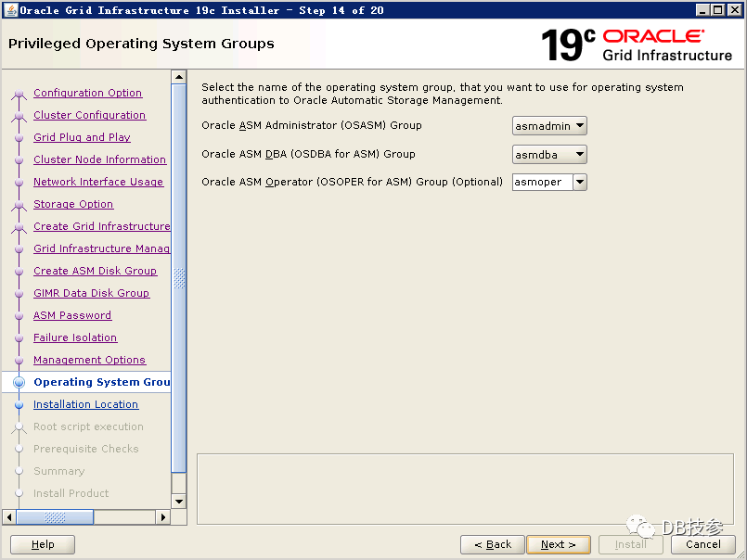Select the current Operating System Groups step
This screenshot has height=560, width=747.
pyautogui.click(x=102, y=382)
